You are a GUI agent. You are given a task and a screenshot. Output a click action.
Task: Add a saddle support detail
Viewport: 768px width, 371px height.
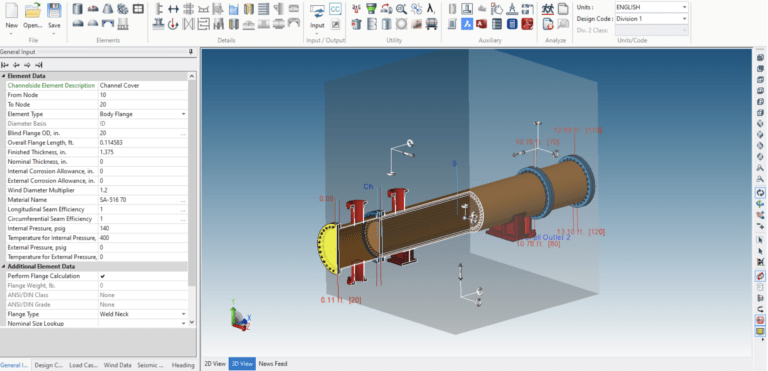pyautogui.click(x=203, y=8)
